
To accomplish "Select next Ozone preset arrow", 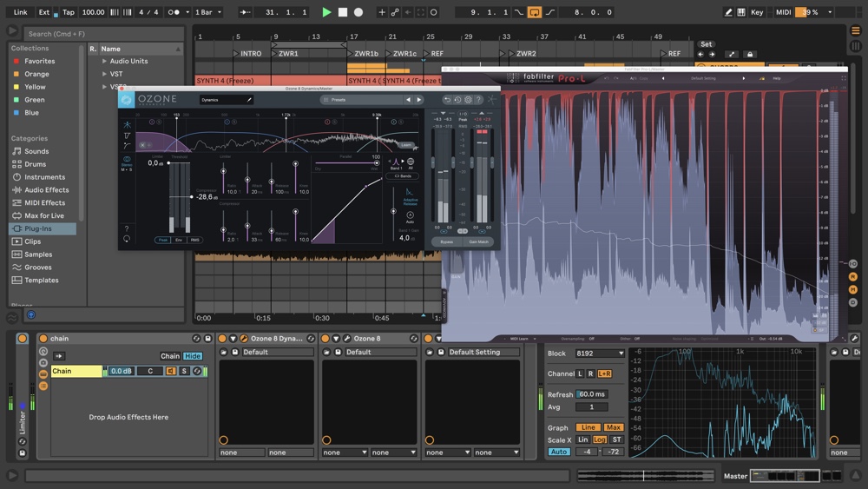I will (418, 100).
